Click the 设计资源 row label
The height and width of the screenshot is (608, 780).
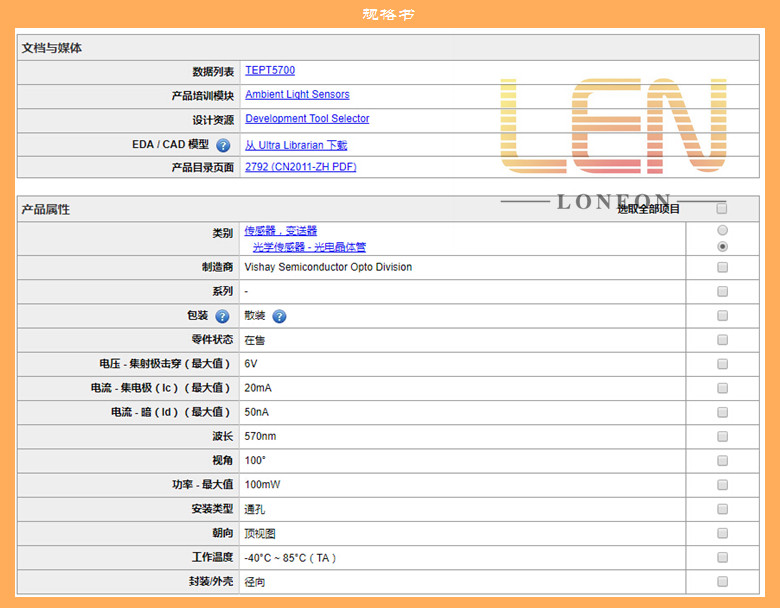pyautogui.click(x=213, y=120)
